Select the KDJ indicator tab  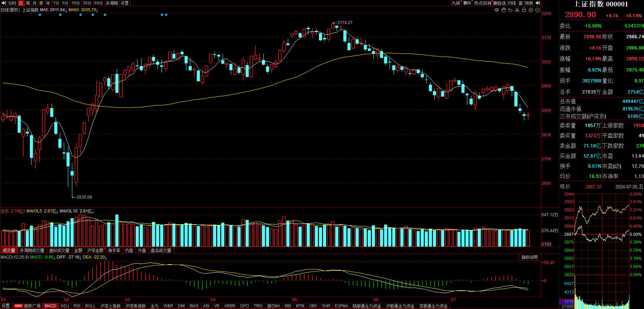(65, 306)
